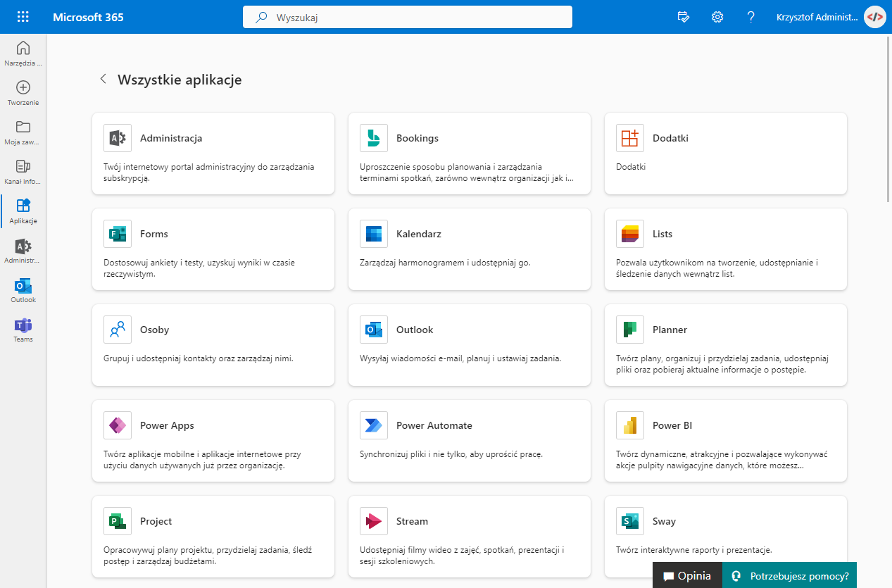The height and width of the screenshot is (588, 892).
Task: Click the Forms app icon
Action: coord(118,234)
